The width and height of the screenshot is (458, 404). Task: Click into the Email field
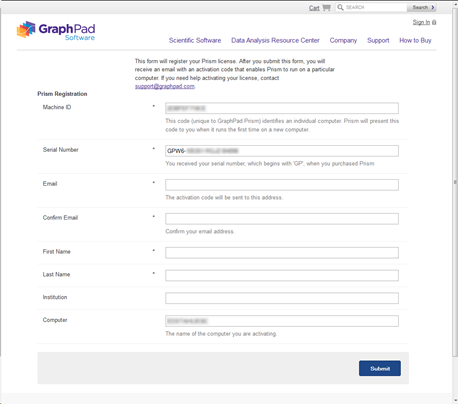coord(282,185)
